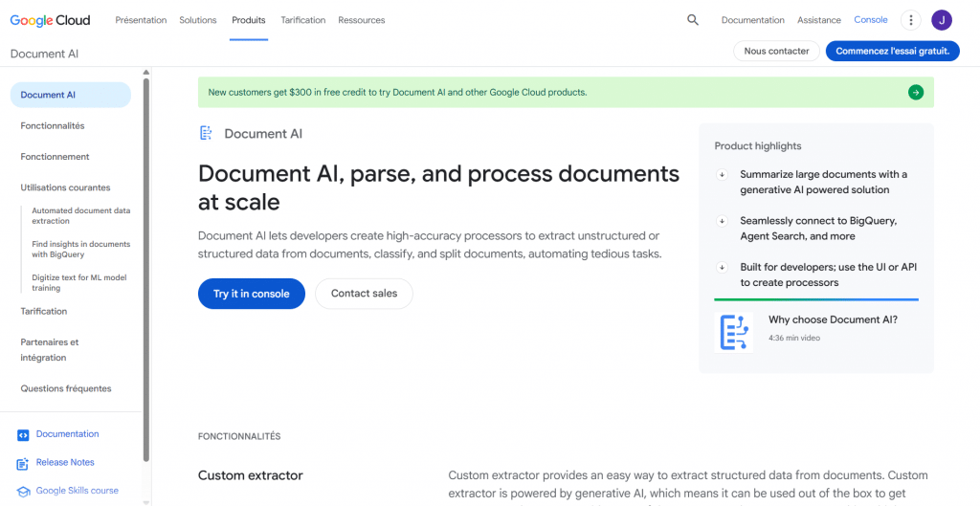Image resolution: width=980 pixels, height=506 pixels.
Task: Click the sidebar scroll up arrow
Action: point(146,73)
